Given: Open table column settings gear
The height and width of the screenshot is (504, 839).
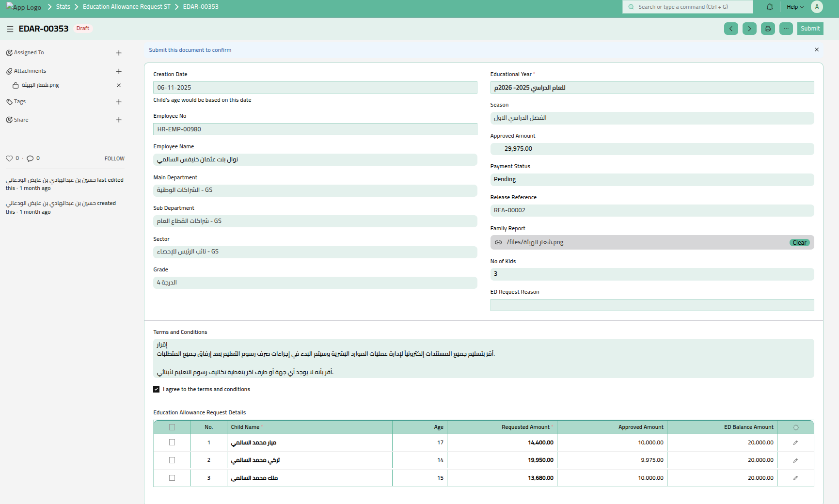Looking at the screenshot, I should 795,427.
